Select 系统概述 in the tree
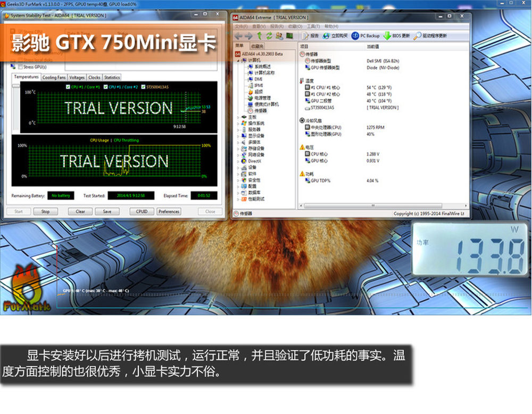532x414 pixels. (x=259, y=67)
